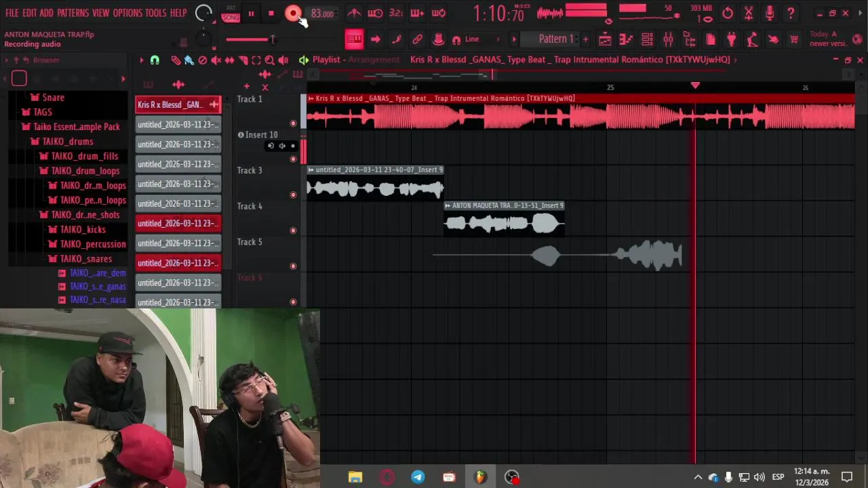Collapse the TAIKO_snares folder
The height and width of the screenshot is (488, 868).
pyautogui.click(x=79, y=259)
